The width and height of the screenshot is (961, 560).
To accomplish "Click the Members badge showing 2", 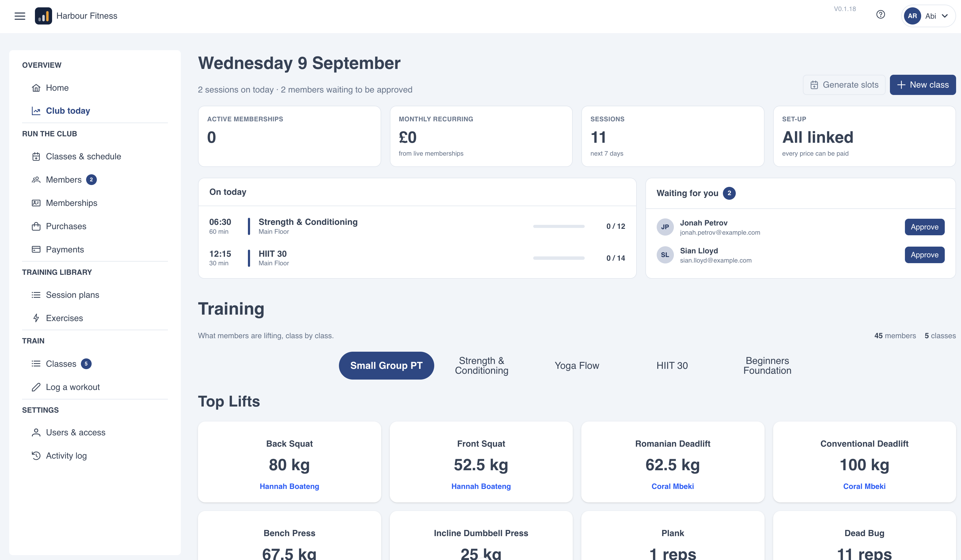I will [91, 180].
